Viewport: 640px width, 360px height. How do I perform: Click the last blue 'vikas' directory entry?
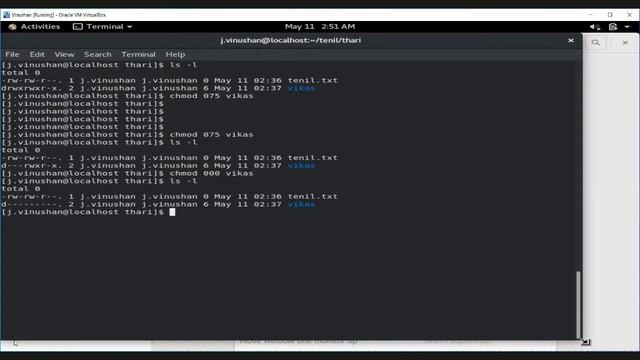(302, 204)
